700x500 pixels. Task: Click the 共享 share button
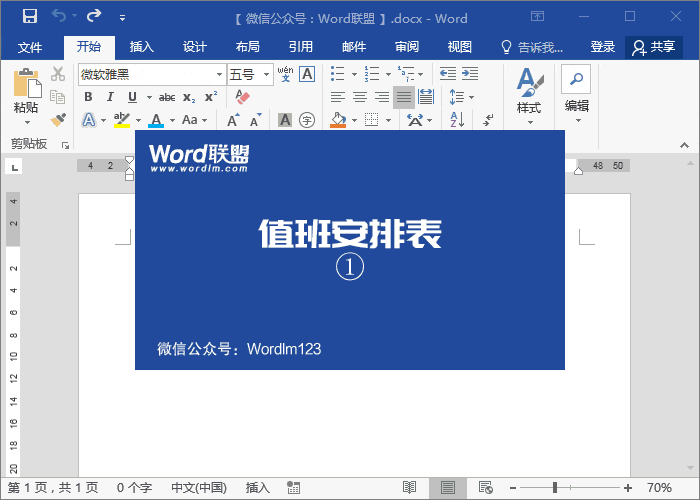pyautogui.click(x=654, y=47)
